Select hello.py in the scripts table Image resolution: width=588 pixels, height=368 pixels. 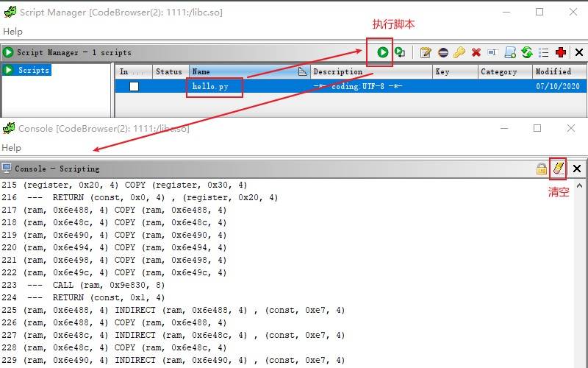(x=210, y=86)
